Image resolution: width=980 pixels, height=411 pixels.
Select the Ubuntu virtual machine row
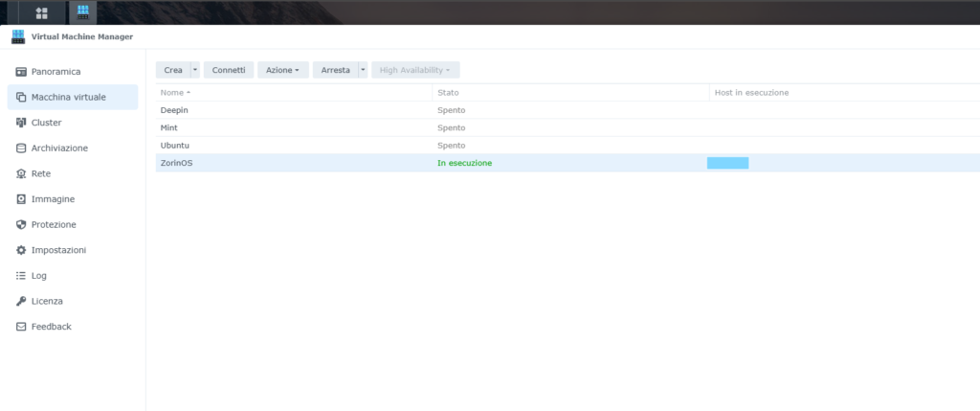click(x=568, y=145)
